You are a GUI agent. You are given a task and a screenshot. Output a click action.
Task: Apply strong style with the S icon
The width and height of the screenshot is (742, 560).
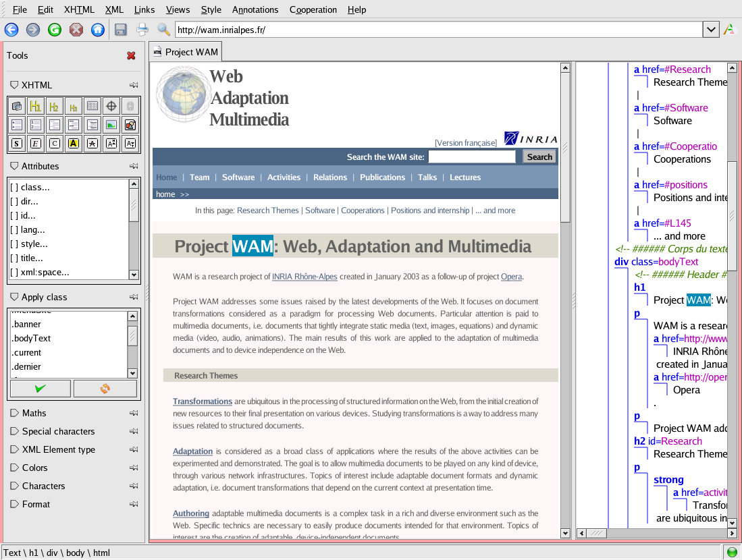tap(17, 143)
